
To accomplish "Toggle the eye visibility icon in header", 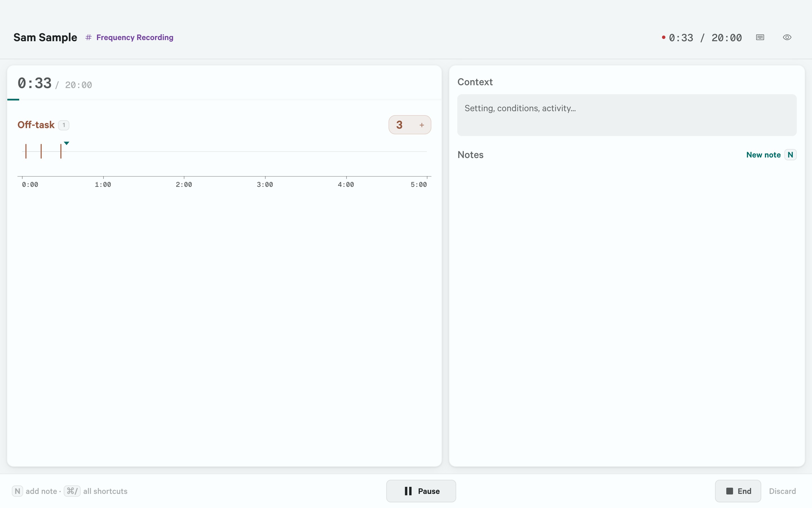I will click(787, 37).
